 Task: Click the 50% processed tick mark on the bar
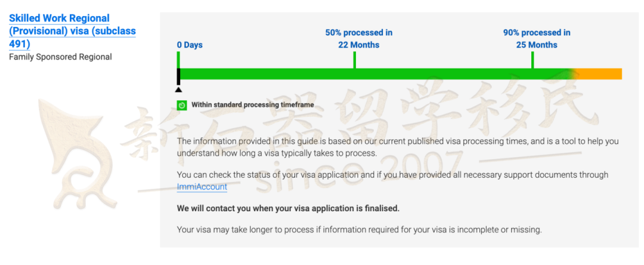click(354, 60)
